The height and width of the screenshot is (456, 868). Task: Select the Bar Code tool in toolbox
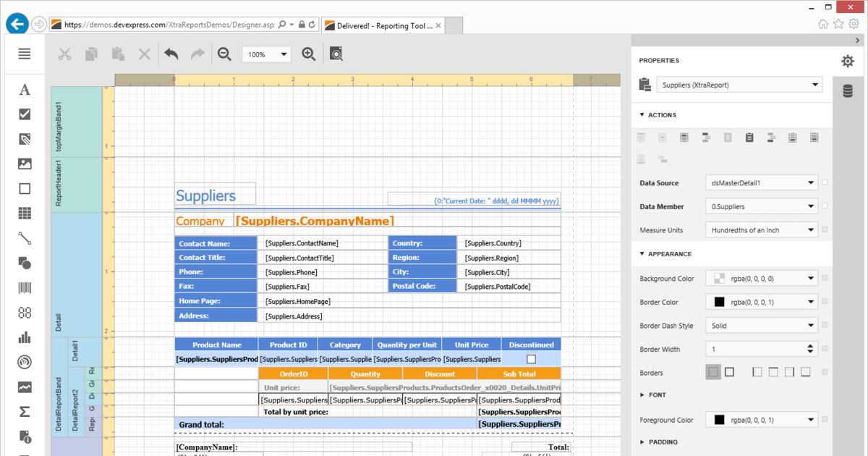(25, 288)
